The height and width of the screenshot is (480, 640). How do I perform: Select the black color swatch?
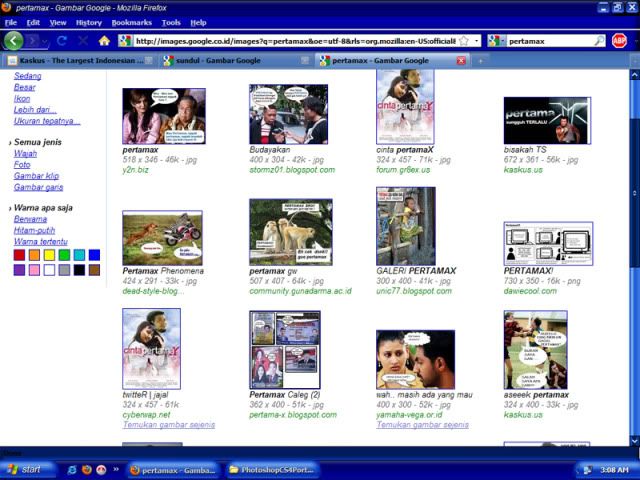pyautogui.click(x=79, y=270)
